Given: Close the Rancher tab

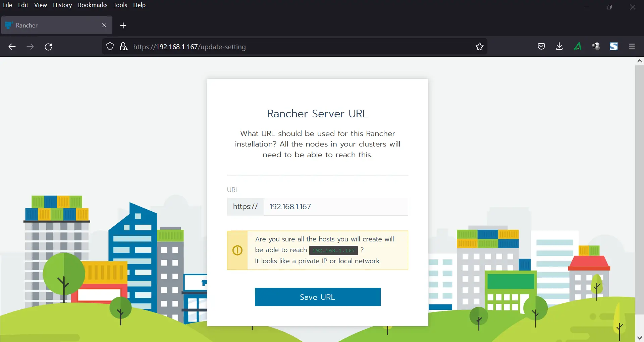Looking at the screenshot, I should pyautogui.click(x=104, y=25).
